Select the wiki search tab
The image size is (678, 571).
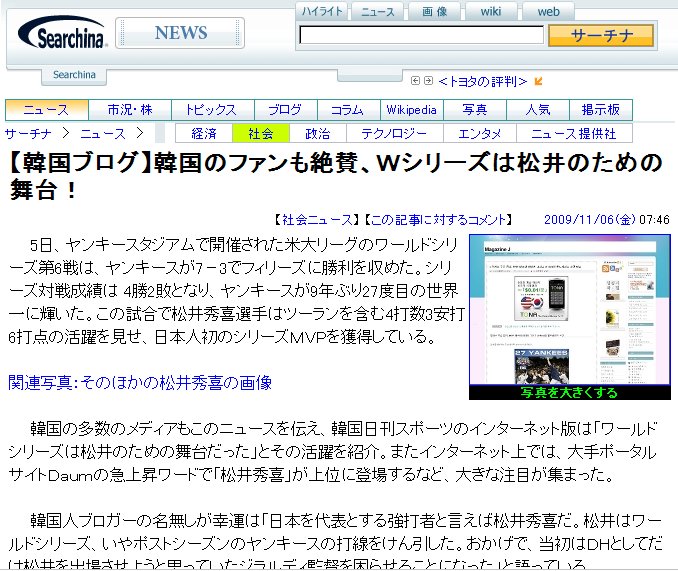coord(491,11)
